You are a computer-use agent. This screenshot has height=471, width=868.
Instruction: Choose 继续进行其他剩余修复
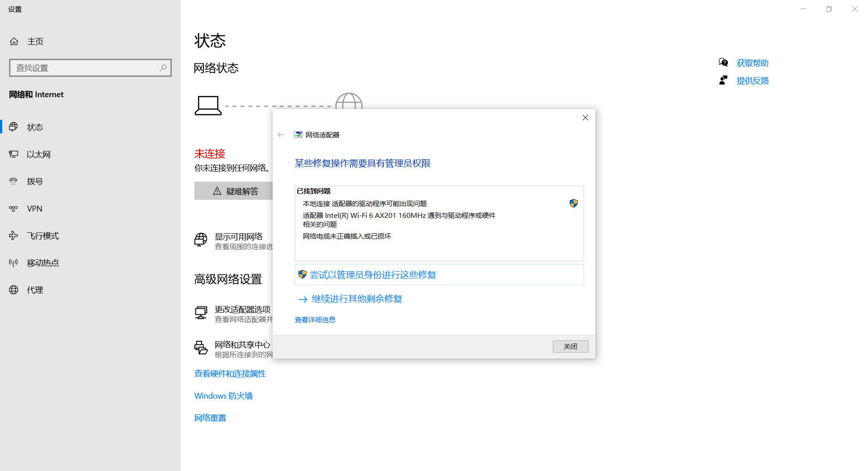pos(357,299)
